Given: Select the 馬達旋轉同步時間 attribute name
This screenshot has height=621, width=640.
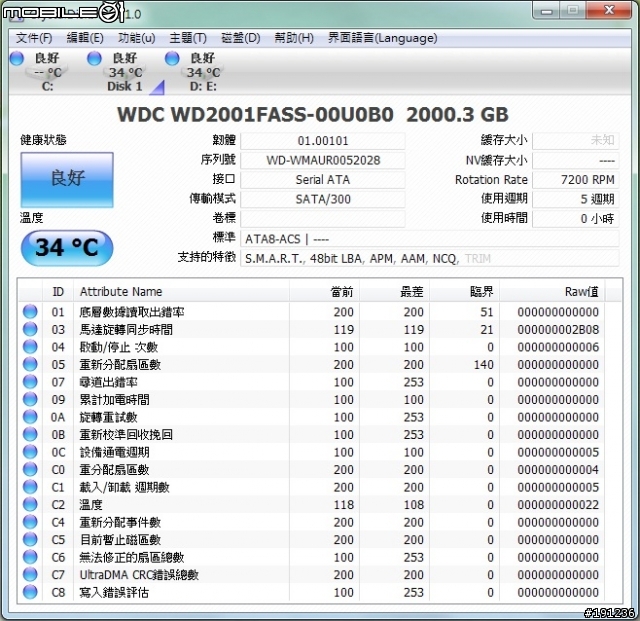Looking at the screenshot, I should [126, 330].
